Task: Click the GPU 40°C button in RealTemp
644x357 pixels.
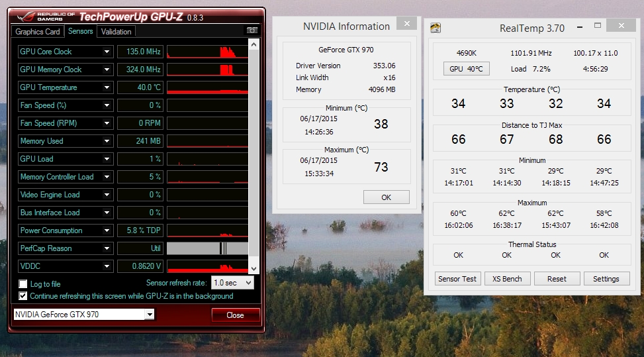Action: [x=466, y=69]
